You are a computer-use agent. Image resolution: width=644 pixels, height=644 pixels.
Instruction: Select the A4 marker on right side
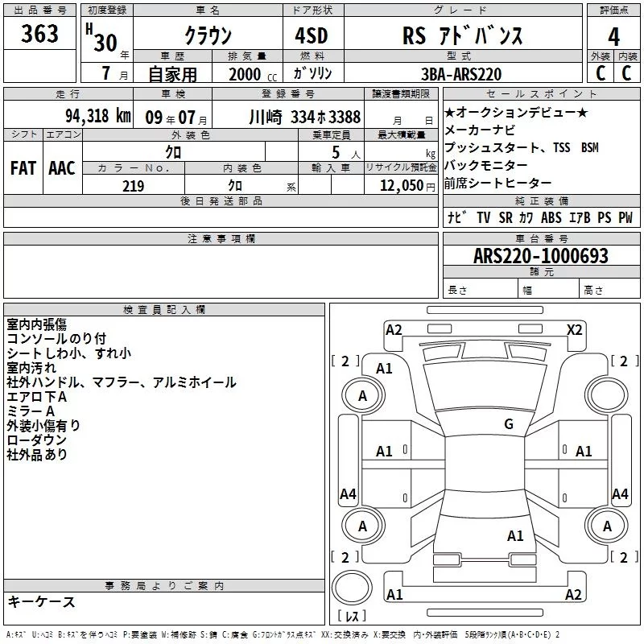coord(620,493)
